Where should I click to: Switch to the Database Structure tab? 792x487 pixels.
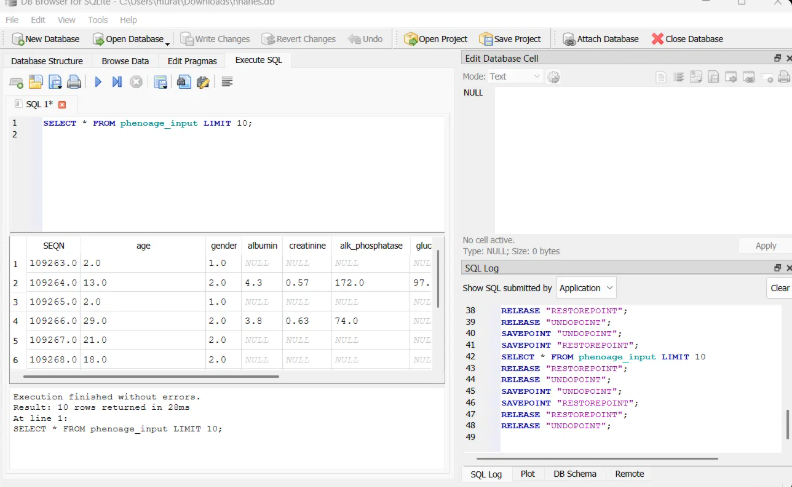point(47,61)
